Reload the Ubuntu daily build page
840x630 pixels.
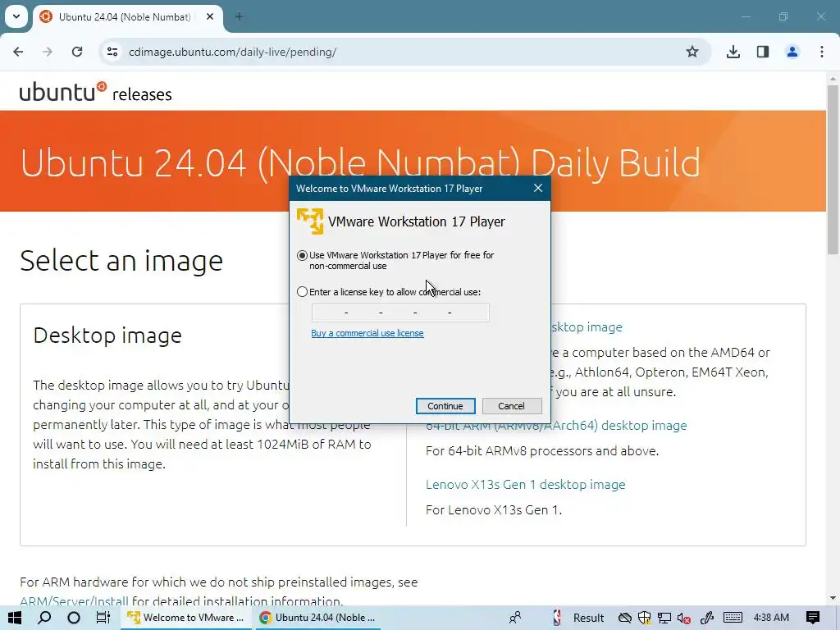(77, 52)
